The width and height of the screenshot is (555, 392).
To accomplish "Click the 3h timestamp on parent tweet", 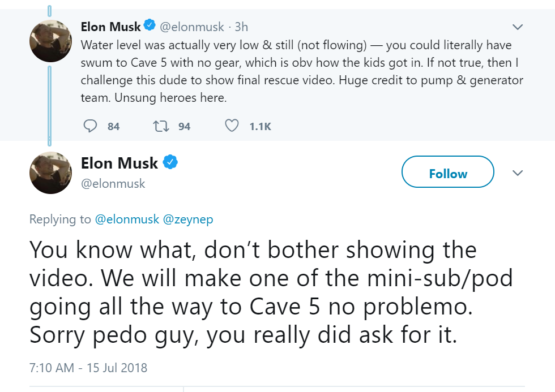I will point(241,27).
